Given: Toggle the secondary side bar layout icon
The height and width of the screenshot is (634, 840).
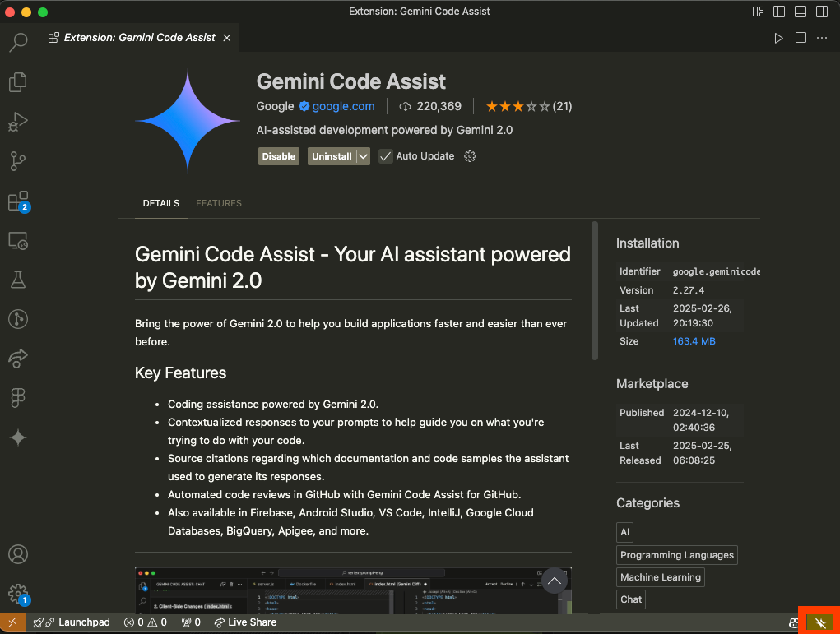Looking at the screenshot, I should (822, 12).
